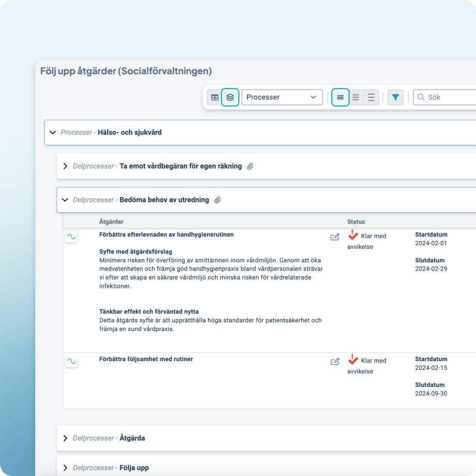
Task: Open the filter icon
Action: (x=395, y=97)
